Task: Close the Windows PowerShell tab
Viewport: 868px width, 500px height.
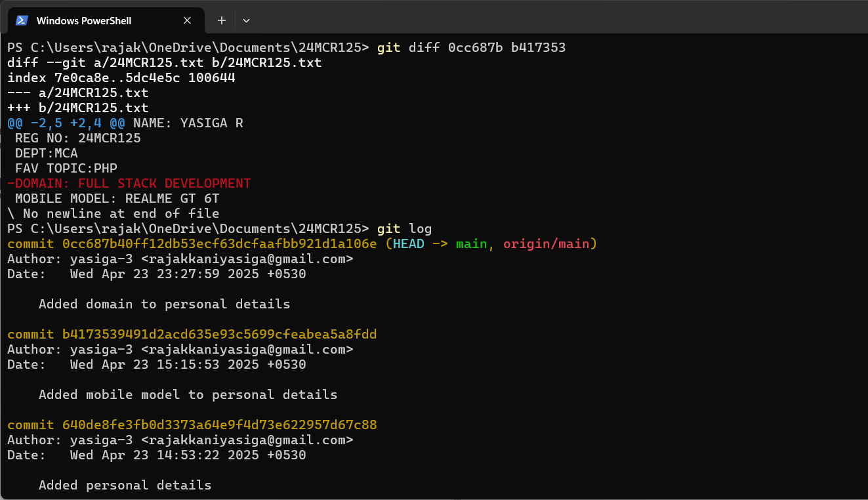Action: tap(187, 20)
